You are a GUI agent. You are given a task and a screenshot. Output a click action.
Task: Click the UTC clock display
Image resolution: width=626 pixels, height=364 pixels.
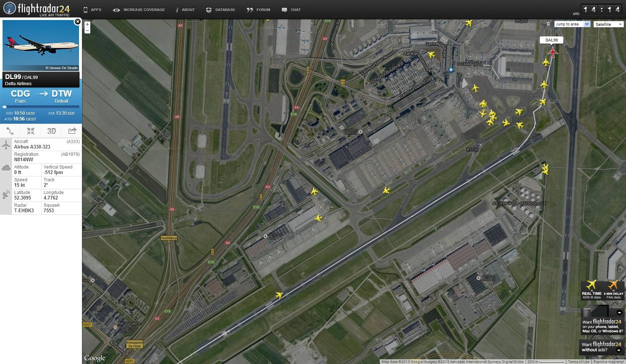click(601, 9)
